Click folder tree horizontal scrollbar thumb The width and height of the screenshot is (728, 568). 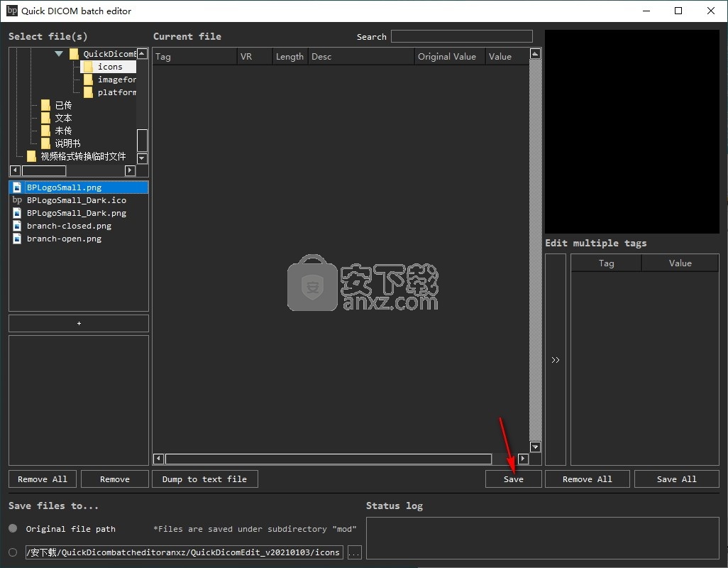[44, 170]
